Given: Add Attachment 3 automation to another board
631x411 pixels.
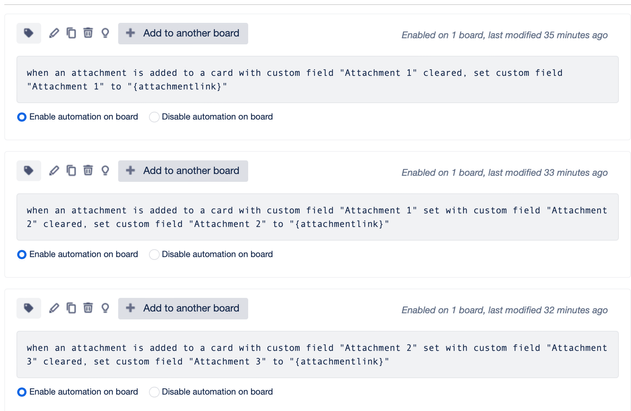Looking at the screenshot, I should tap(183, 308).
